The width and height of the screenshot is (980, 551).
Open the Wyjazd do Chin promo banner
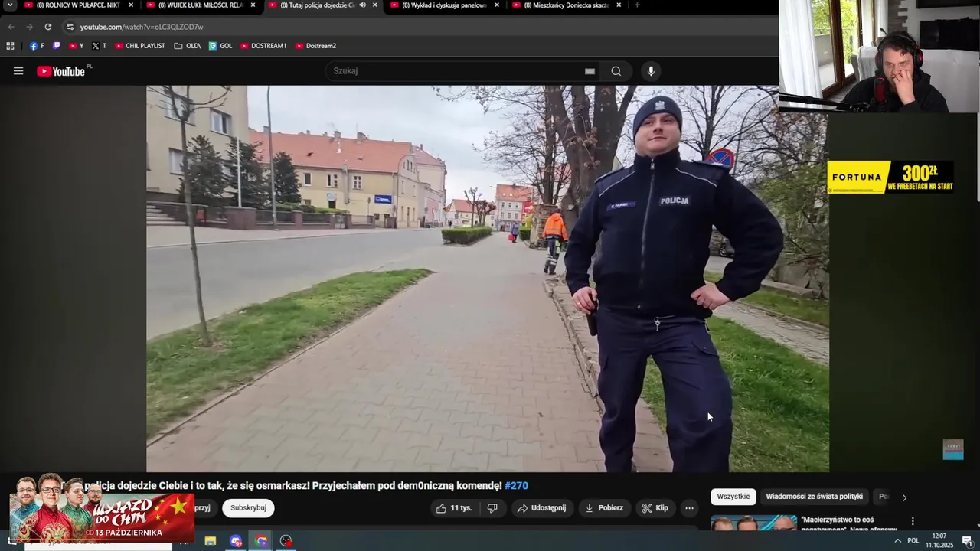tap(102, 508)
